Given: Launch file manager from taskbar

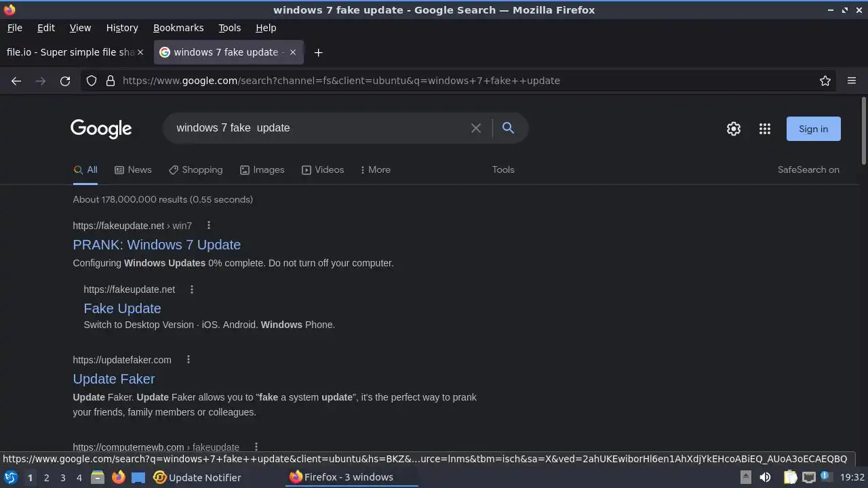Looking at the screenshot, I should click(98, 477).
